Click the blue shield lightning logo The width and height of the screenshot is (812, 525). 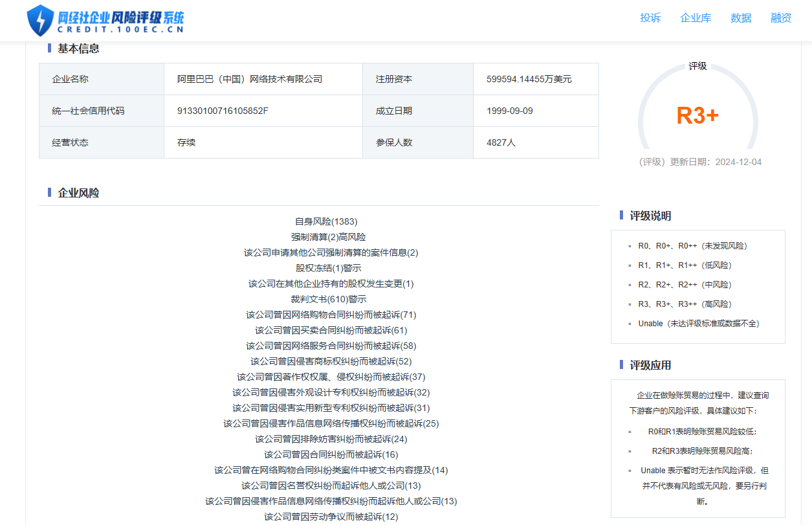pyautogui.click(x=41, y=20)
